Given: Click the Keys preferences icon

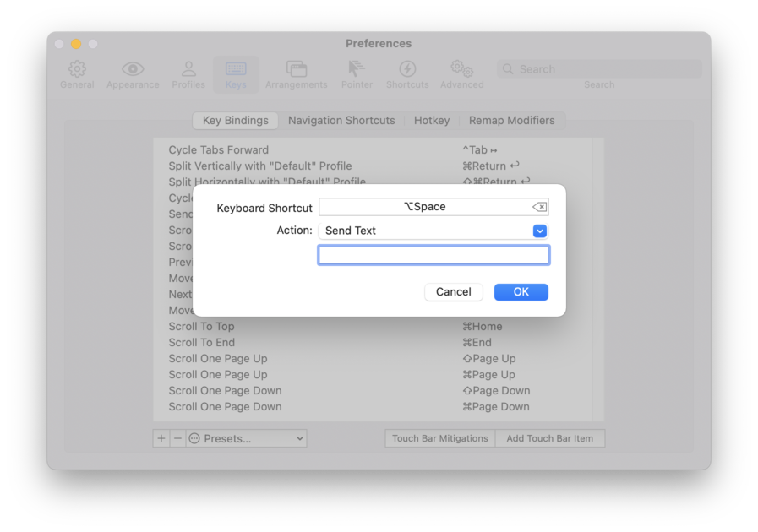Looking at the screenshot, I should [236, 72].
